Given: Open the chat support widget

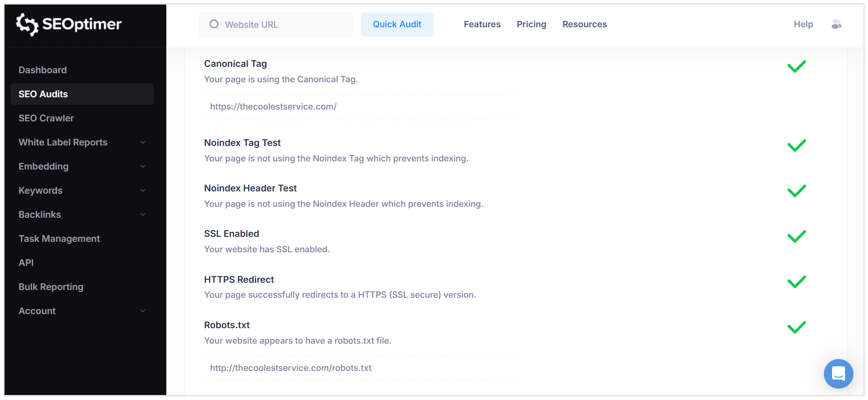Looking at the screenshot, I should coord(838,374).
